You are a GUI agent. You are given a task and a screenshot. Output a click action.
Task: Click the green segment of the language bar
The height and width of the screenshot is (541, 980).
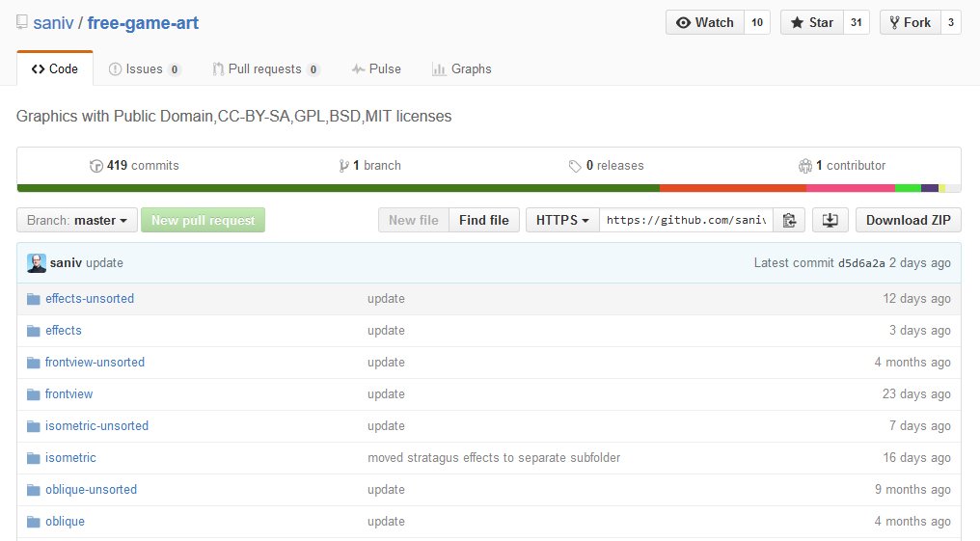[x=339, y=188]
